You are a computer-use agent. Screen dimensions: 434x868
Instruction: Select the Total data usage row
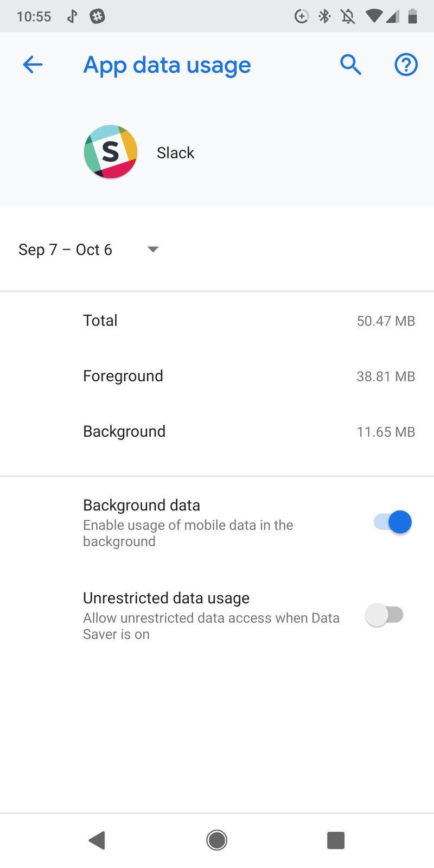pos(217,321)
